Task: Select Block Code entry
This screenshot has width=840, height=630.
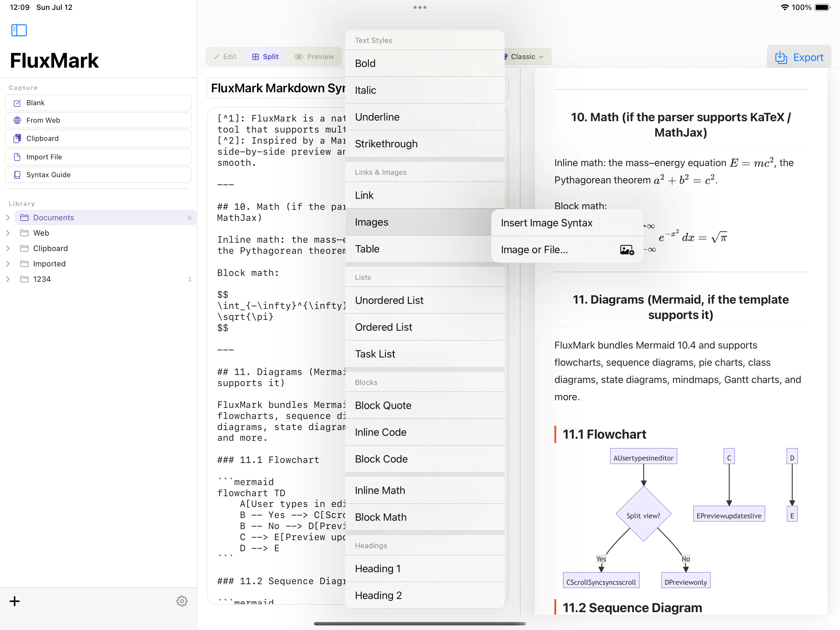Action: (425, 459)
